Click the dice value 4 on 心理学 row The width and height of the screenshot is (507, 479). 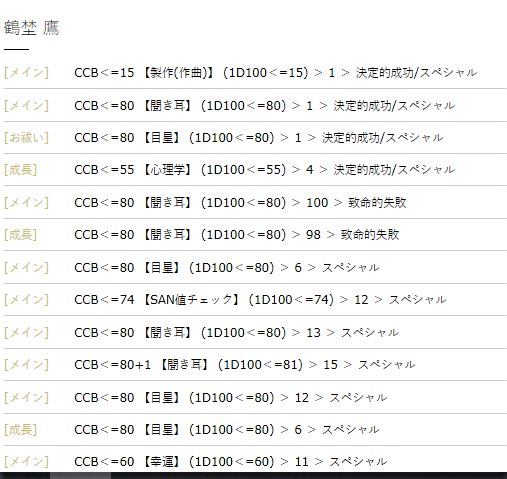(310, 170)
